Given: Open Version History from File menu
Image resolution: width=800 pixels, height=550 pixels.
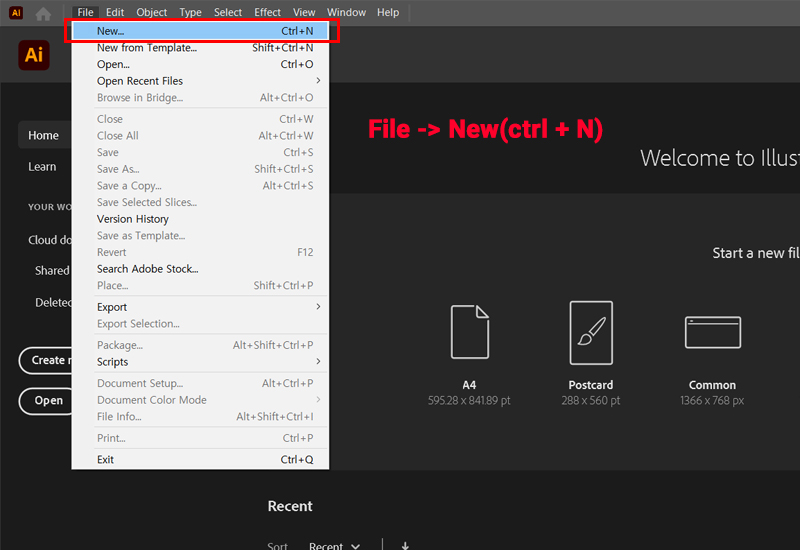Looking at the screenshot, I should (201, 219).
